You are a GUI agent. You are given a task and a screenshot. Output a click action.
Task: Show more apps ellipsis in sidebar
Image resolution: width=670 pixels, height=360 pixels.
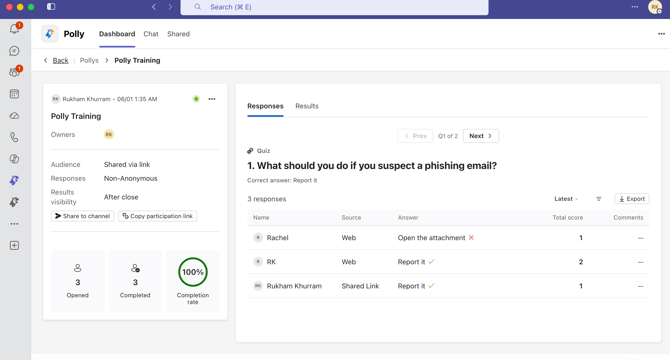14,224
